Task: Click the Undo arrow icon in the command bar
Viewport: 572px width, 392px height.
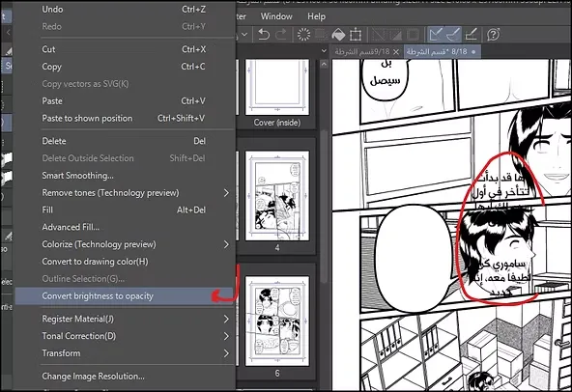Action: tap(264, 35)
